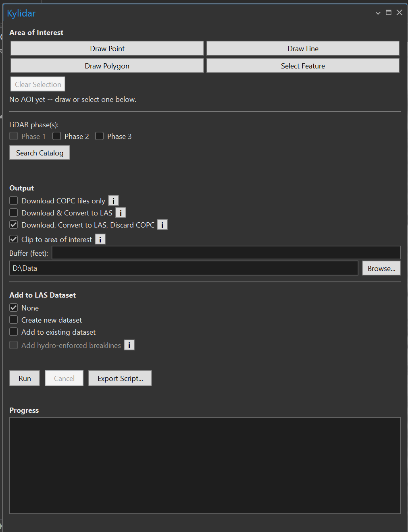The height and width of the screenshot is (532, 408).
Task: Click the 'No AOI yet' status message
Action: pos(73,99)
